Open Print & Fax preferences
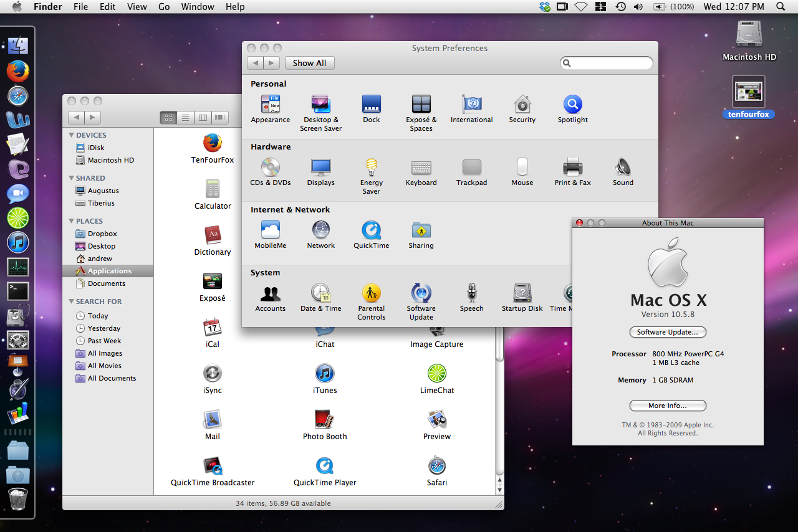Screen dimensions: 798x532 pos(572,167)
